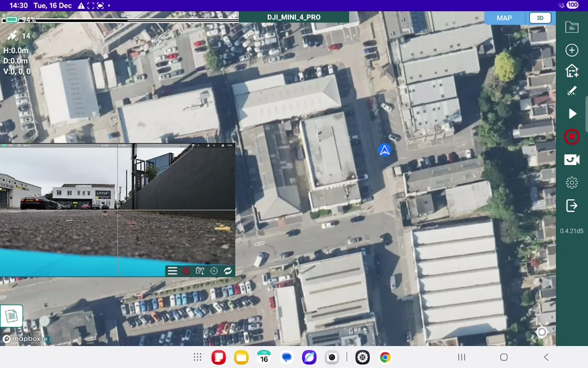Switch camera view using the camera icon
The height and width of the screenshot is (368, 588).
[x=572, y=160]
